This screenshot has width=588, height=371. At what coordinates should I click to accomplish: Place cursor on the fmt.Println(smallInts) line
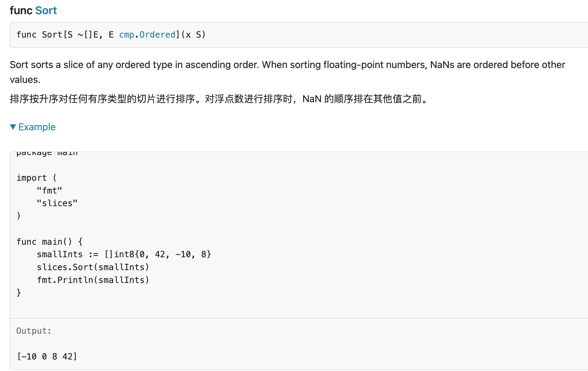pos(93,280)
